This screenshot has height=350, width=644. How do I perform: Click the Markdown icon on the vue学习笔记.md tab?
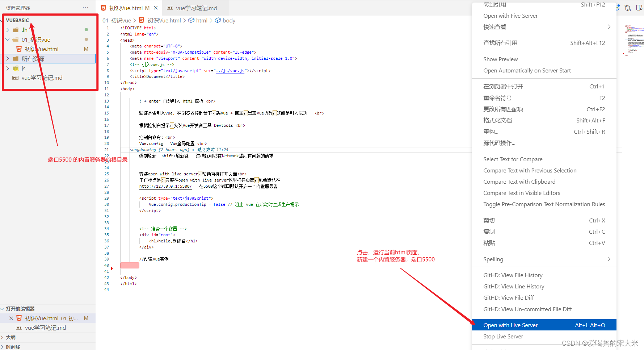[170, 7]
